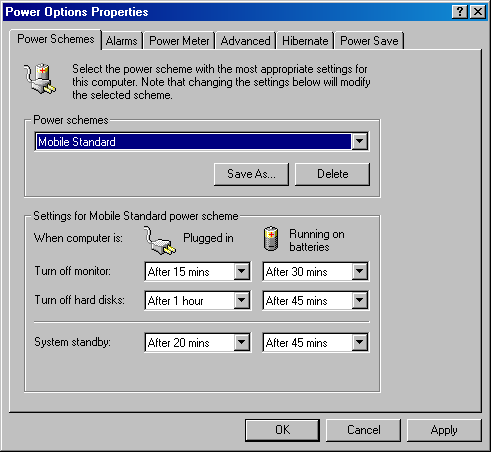Expand plugged in System standby dropdown

click(x=242, y=342)
